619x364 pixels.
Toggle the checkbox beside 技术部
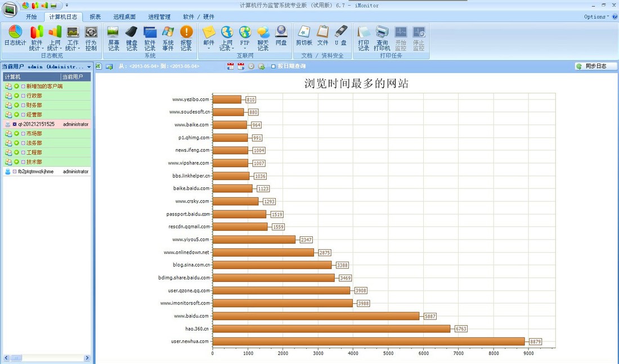pyautogui.click(x=23, y=162)
